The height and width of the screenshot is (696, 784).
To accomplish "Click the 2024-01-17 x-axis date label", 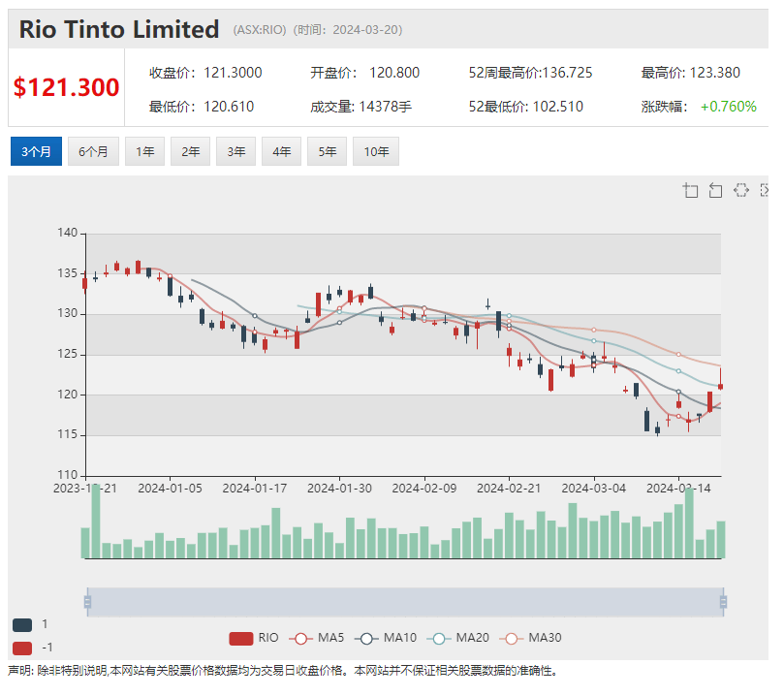I will (255, 489).
